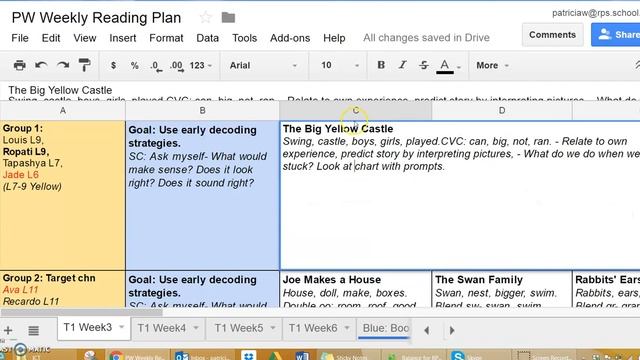
Task: Open the Format menu
Action: point(166,38)
